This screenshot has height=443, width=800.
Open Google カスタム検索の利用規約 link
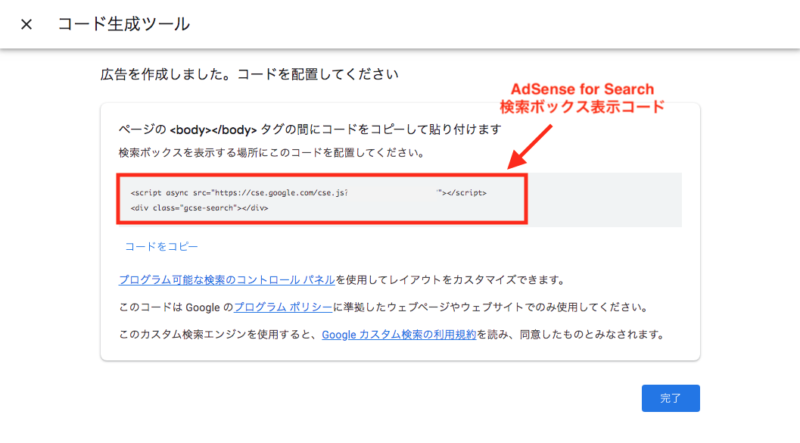[x=399, y=335]
